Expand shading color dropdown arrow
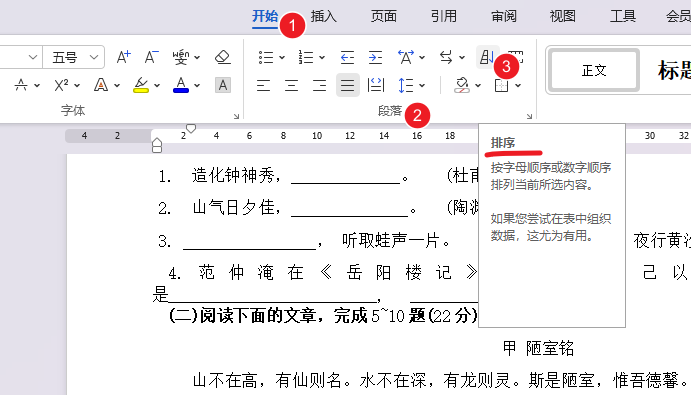The height and width of the screenshot is (395, 691). [x=478, y=85]
